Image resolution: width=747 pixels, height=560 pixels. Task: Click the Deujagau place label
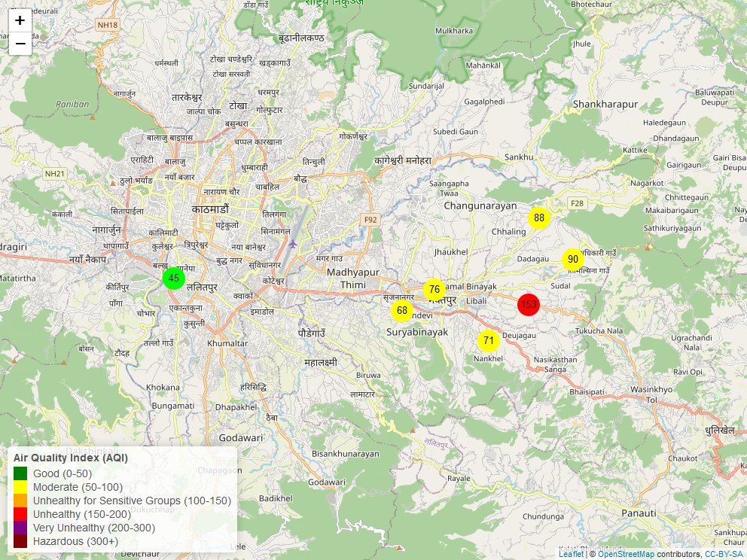[x=519, y=336]
